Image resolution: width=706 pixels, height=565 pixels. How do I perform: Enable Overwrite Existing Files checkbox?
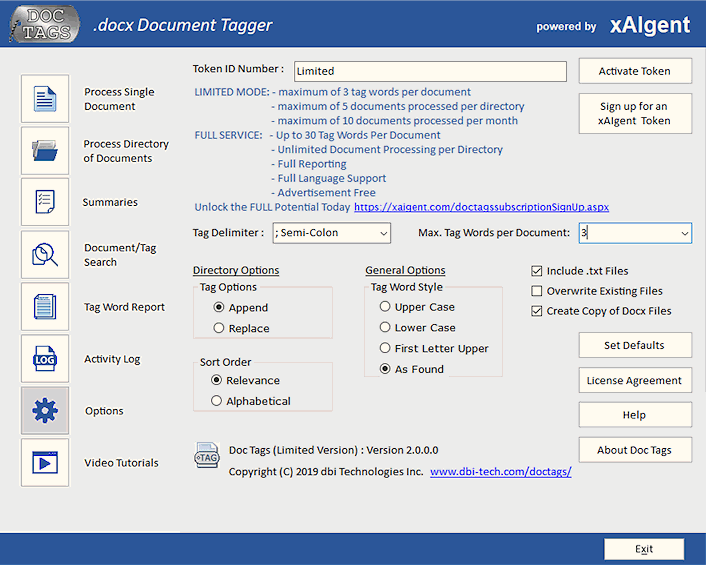point(537,291)
